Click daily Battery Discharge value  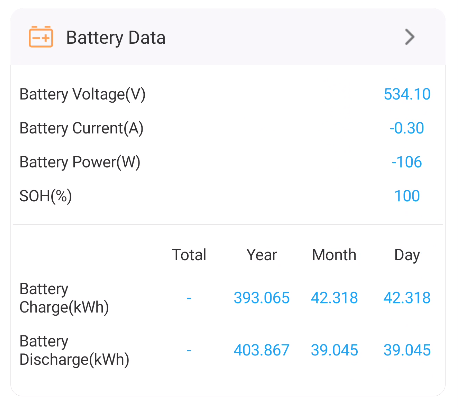pos(407,350)
